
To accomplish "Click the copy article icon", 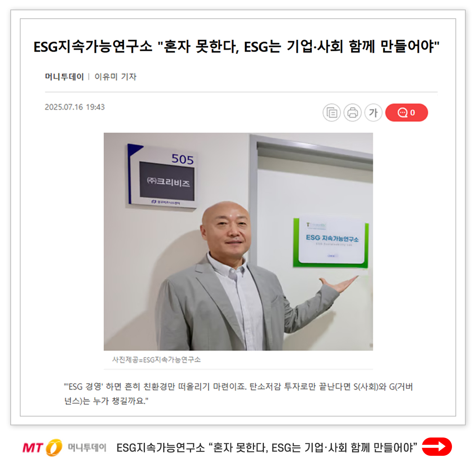I will click(331, 113).
